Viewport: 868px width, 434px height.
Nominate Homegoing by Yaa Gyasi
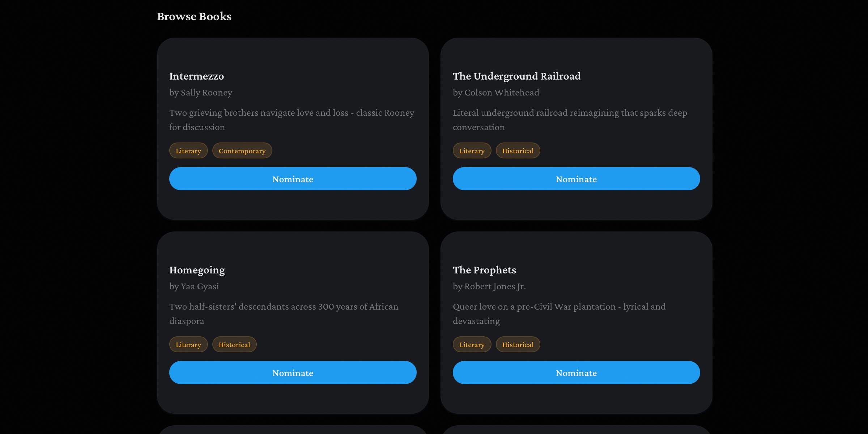click(293, 373)
